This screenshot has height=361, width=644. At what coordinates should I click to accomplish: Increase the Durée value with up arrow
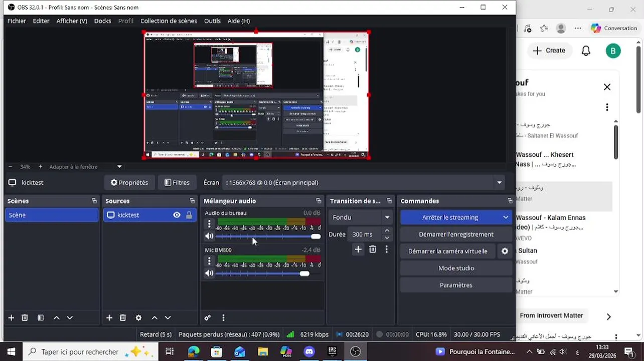[387, 231]
